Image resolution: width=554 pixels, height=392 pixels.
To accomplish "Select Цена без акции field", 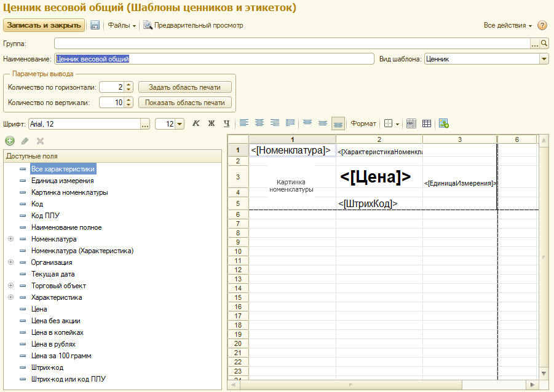I will (x=56, y=320).
